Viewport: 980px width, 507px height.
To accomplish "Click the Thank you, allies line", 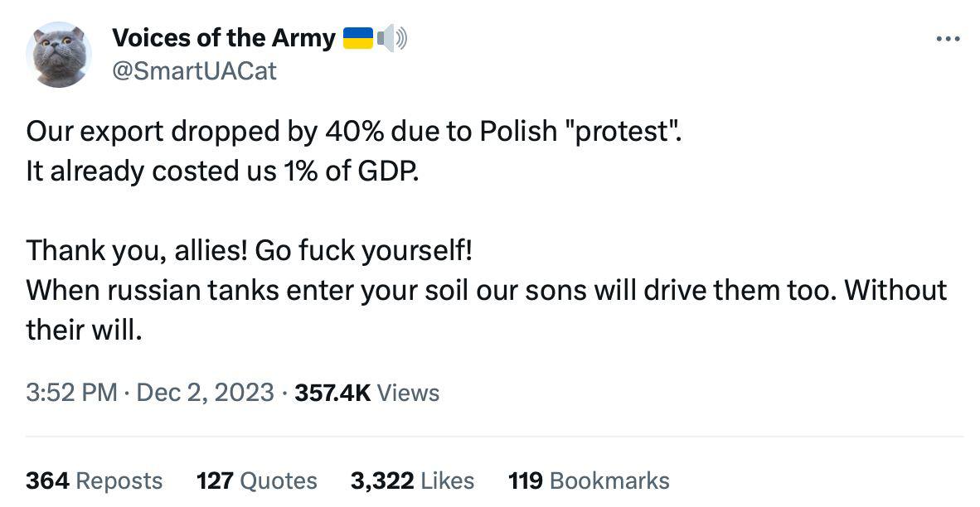I will [250, 251].
